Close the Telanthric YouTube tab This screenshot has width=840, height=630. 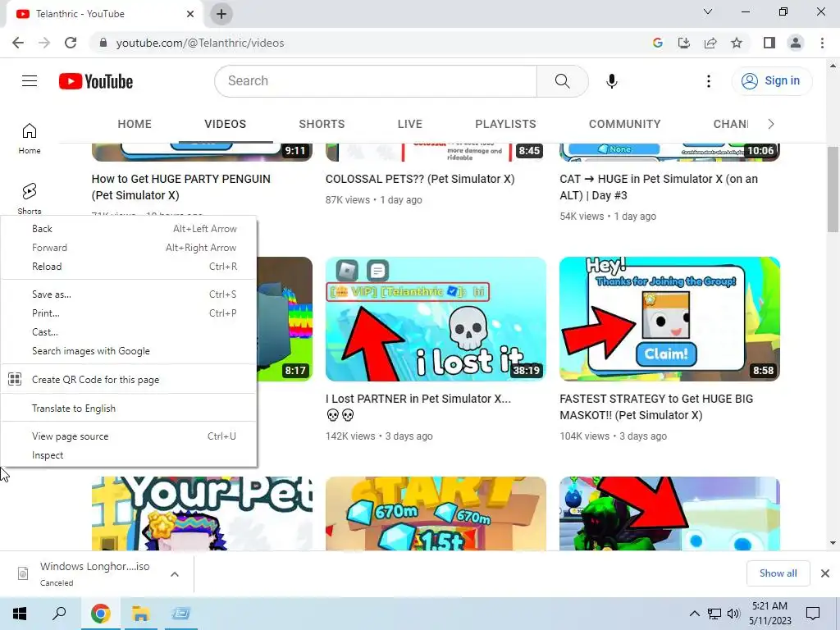pos(190,14)
